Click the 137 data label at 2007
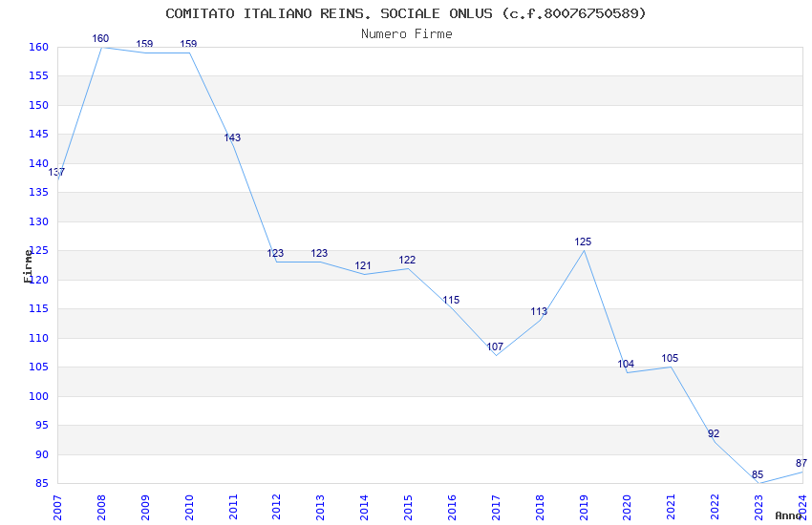The width and height of the screenshot is (812, 525). (x=56, y=172)
